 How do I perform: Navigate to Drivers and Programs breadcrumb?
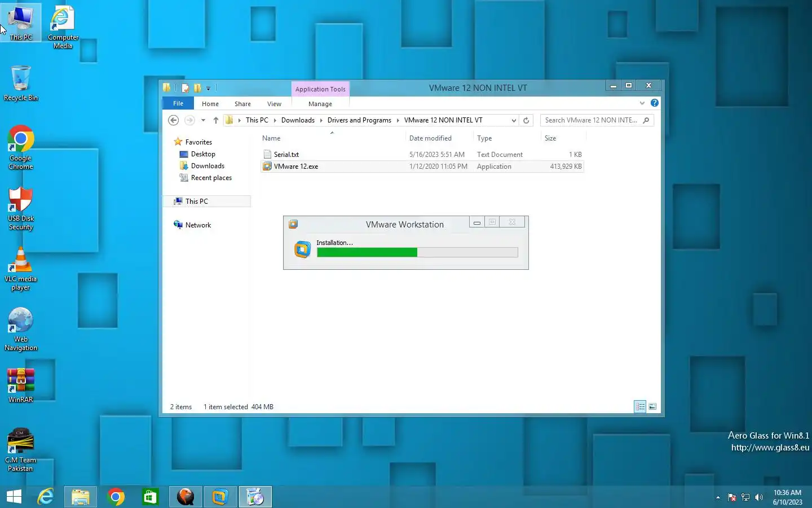(x=359, y=120)
